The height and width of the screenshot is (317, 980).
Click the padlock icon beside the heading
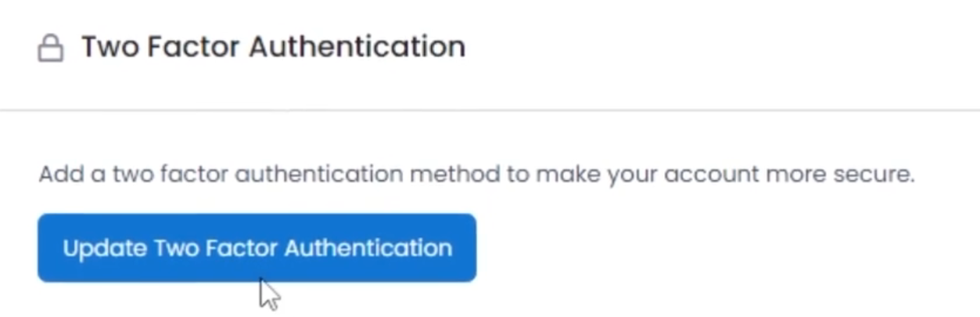[x=51, y=49]
